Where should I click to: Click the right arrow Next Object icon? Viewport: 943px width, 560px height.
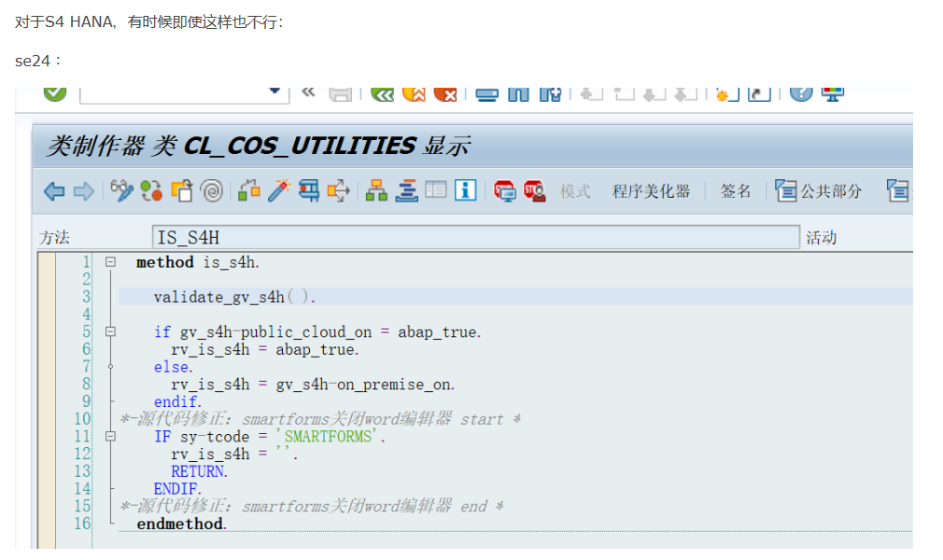tap(84, 191)
